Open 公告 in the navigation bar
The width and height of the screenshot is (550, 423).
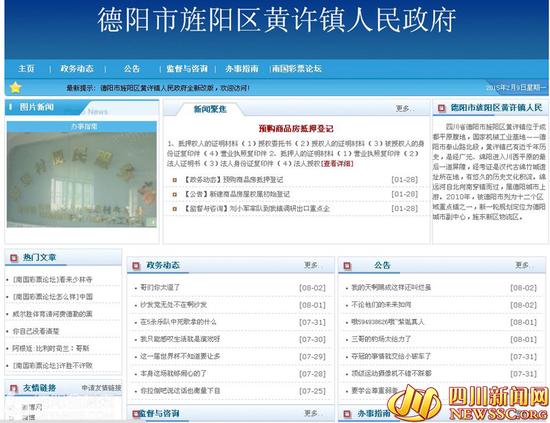point(132,68)
